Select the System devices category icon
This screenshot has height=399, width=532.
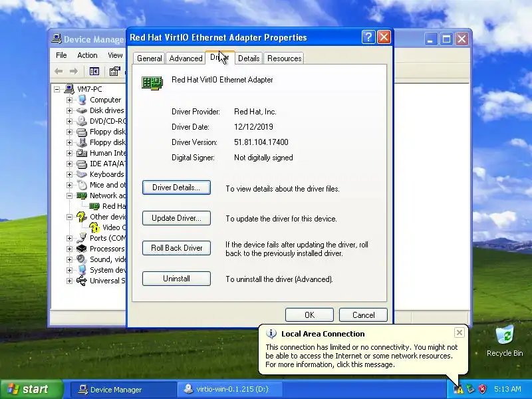tap(82, 270)
